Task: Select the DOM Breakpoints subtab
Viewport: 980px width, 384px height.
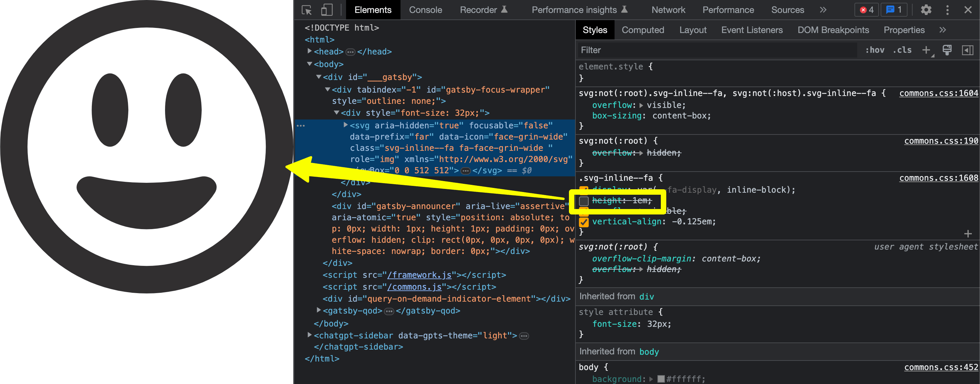Action: point(833,30)
